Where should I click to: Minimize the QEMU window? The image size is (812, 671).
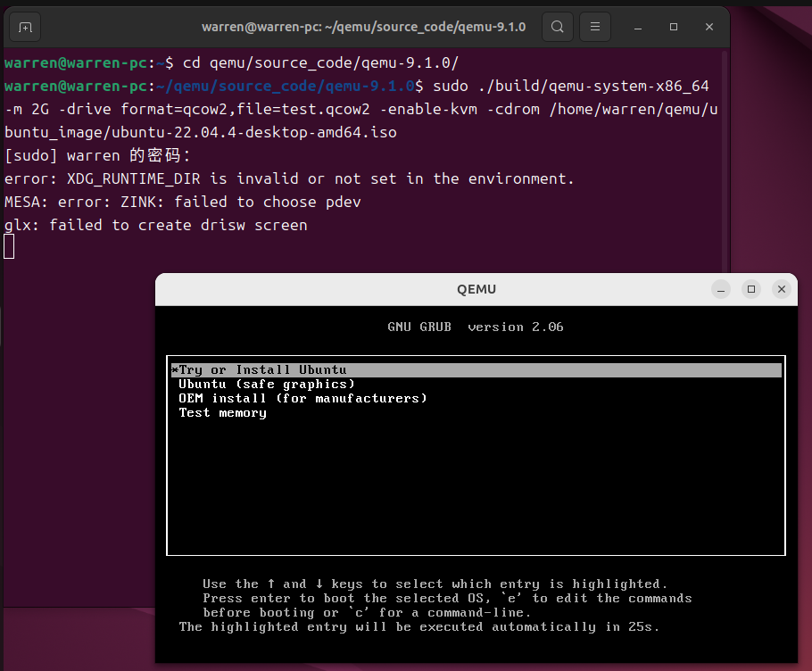click(720, 289)
